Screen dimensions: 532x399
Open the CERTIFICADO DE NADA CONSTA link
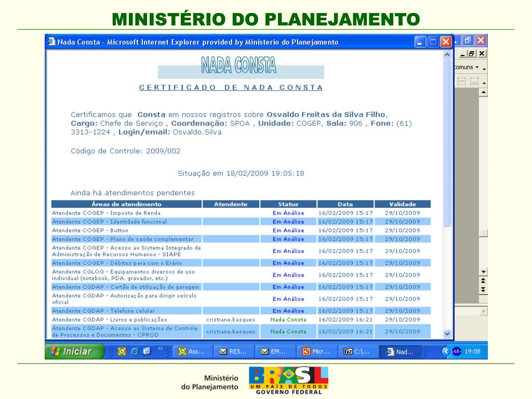pyautogui.click(x=231, y=87)
